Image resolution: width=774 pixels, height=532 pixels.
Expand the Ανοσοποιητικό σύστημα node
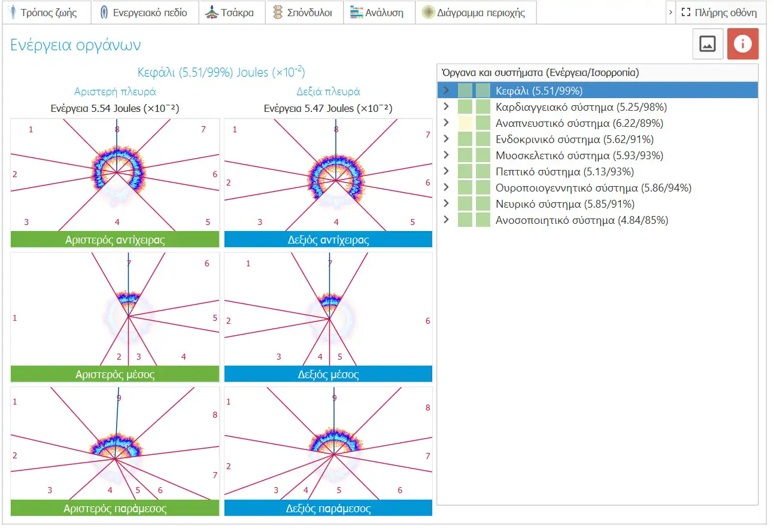point(446,220)
